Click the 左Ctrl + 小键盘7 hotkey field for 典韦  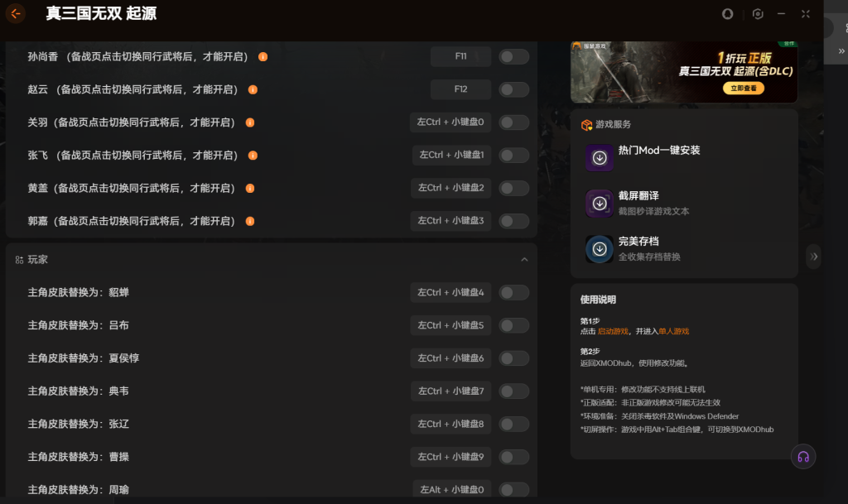click(x=451, y=391)
